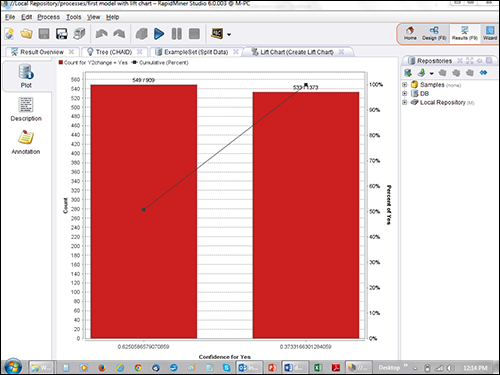The image size is (500, 375).
Task: Open the Edit menu
Action: point(27,17)
